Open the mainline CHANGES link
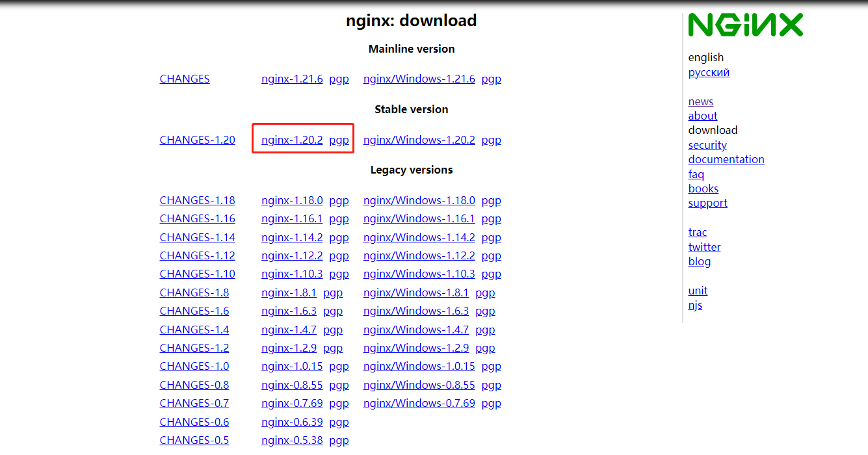The width and height of the screenshot is (868, 455). pyautogui.click(x=185, y=79)
